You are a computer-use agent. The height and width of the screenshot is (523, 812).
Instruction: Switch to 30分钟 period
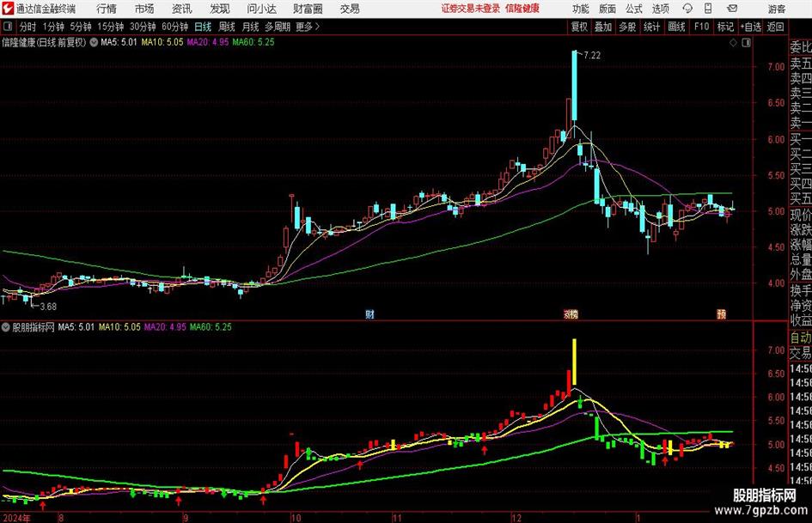pyautogui.click(x=143, y=27)
